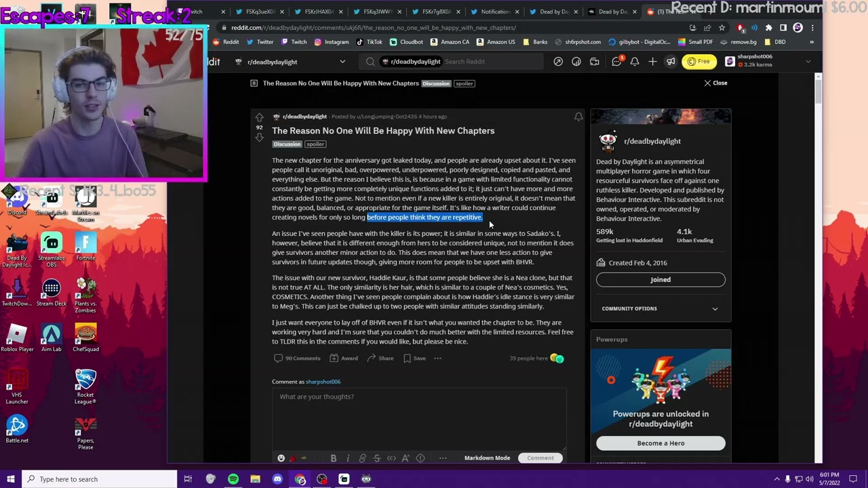Open the Windows Start menu
The width and height of the screenshot is (868, 488).
[10, 479]
